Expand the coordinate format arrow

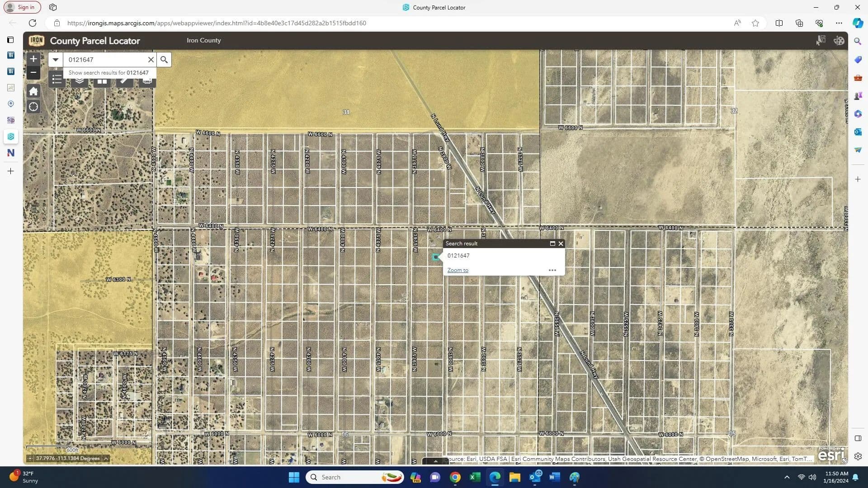pos(106,459)
